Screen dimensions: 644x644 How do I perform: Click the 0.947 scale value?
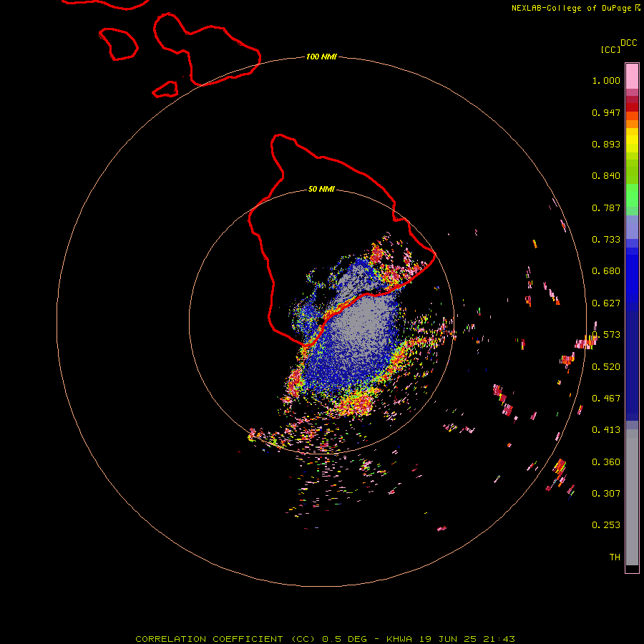pyautogui.click(x=606, y=112)
